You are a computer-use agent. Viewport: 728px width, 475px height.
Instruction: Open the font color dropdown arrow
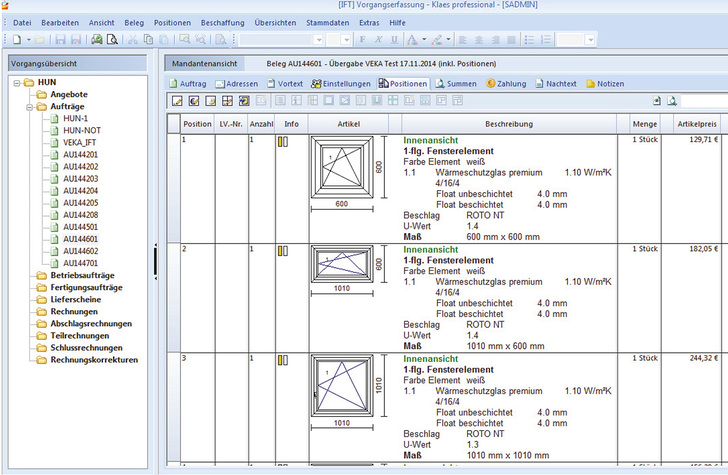pyautogui.click(x=426, y=40)
